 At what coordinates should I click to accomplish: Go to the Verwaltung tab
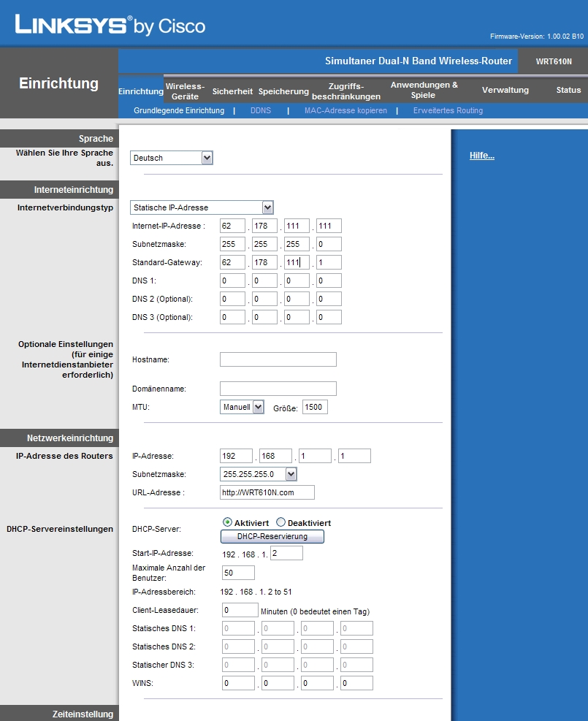point(505,90)
